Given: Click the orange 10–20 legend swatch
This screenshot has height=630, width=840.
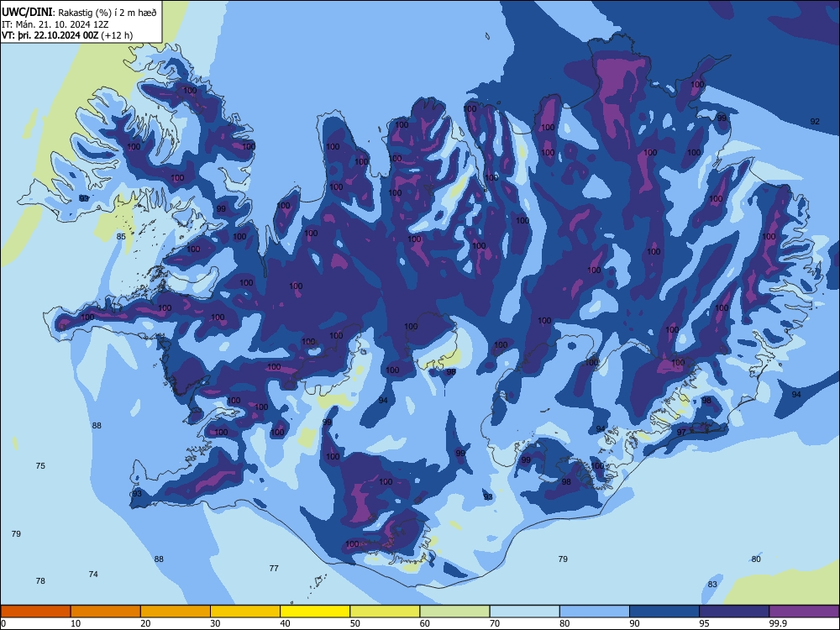Looking at the screenshot, I should coord(106,612).
